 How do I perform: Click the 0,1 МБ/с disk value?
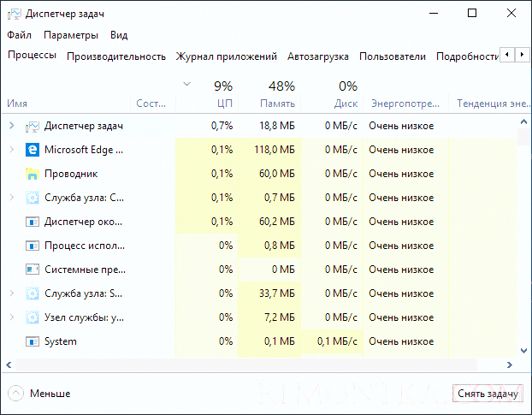(x=337, y=341)
